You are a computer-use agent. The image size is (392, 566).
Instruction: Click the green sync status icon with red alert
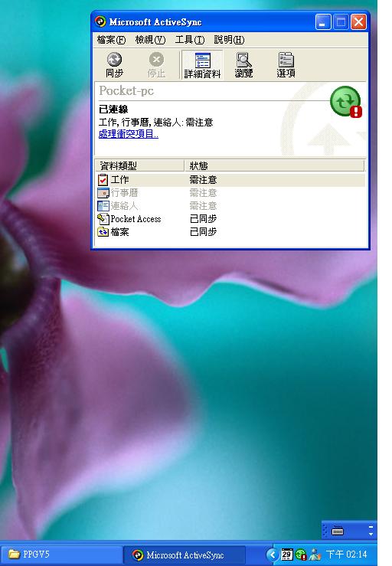tap(346, 102)
